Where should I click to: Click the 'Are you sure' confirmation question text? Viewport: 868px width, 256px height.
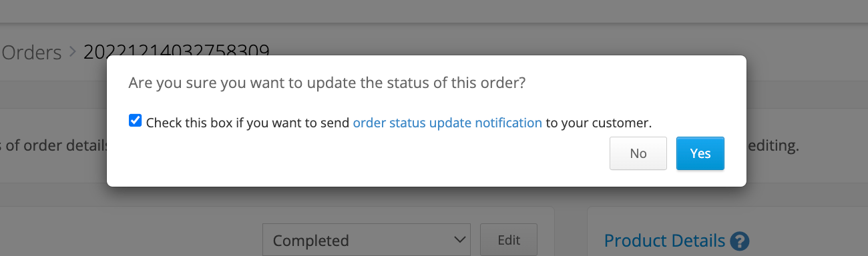327,84
